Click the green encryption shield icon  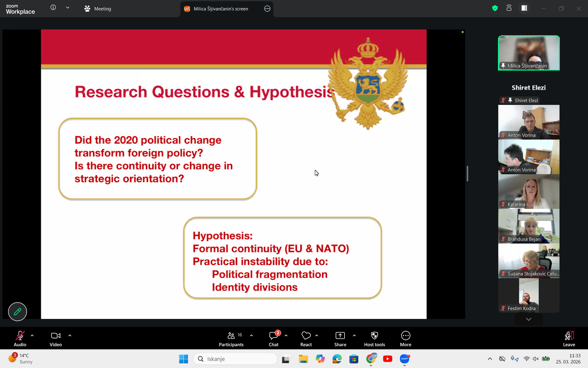tap(495, 8)
